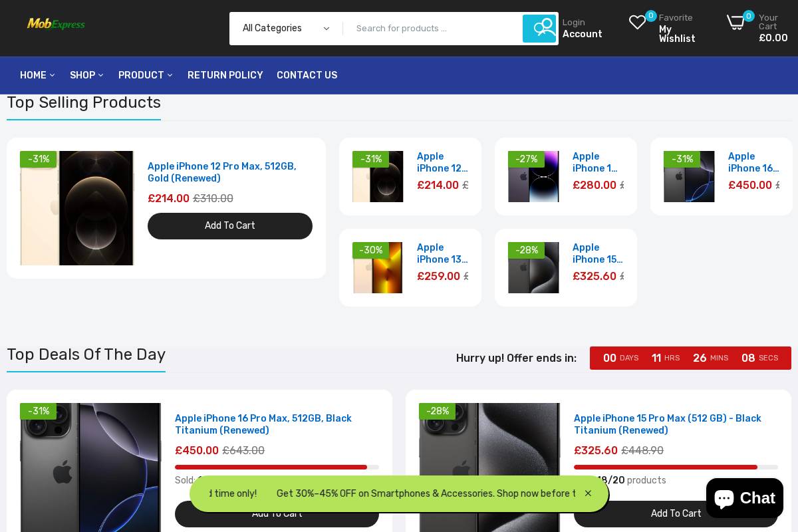Click the iPhone 16 Pro Max stock progress bar

(277, 467)
